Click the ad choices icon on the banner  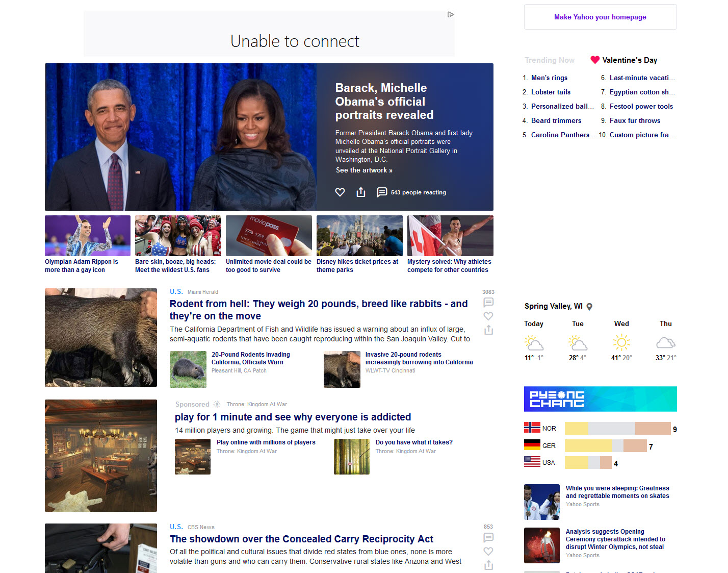451,15
